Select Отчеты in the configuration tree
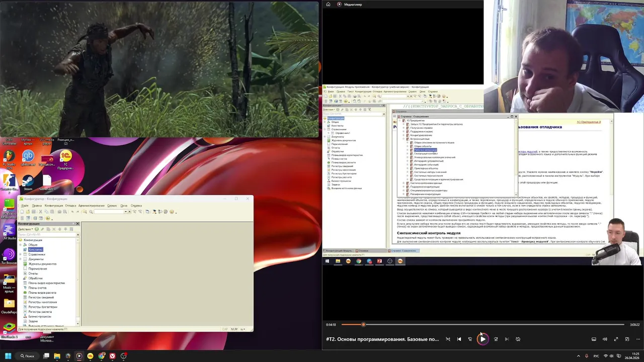Image resolution: width=644 pixels, height=362 pixels. tap(33, 274)
